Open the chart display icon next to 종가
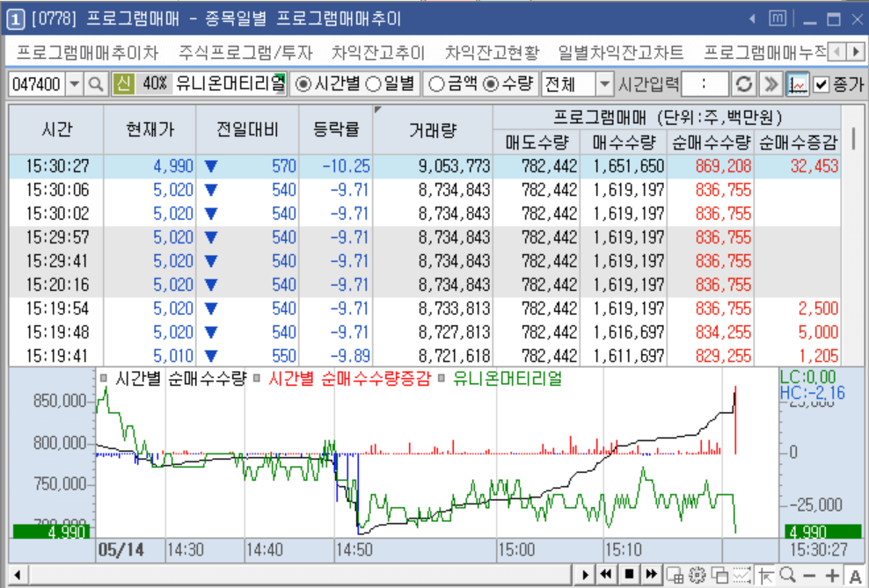This screenshot has height=588, width=869. click(798, 81)
